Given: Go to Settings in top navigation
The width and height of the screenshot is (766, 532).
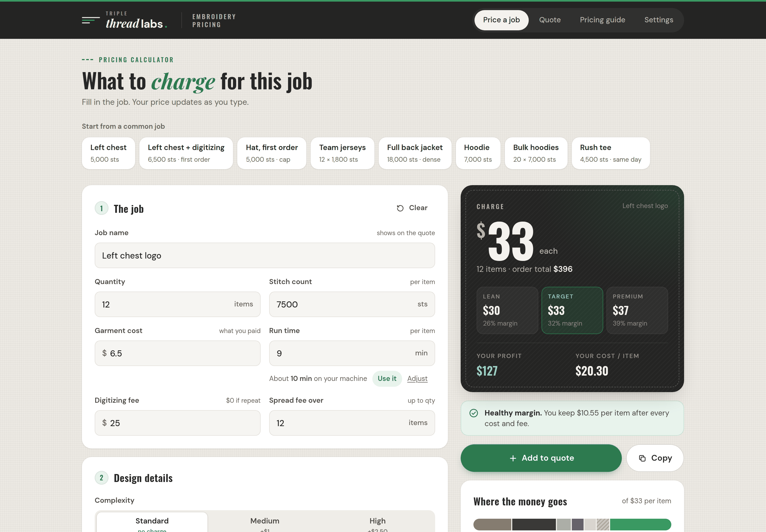Looking at the screenshot, I should [658, 20].
